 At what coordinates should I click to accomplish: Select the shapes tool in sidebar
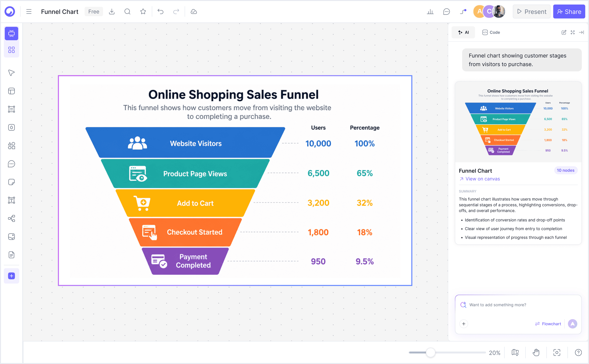[11, 146]
